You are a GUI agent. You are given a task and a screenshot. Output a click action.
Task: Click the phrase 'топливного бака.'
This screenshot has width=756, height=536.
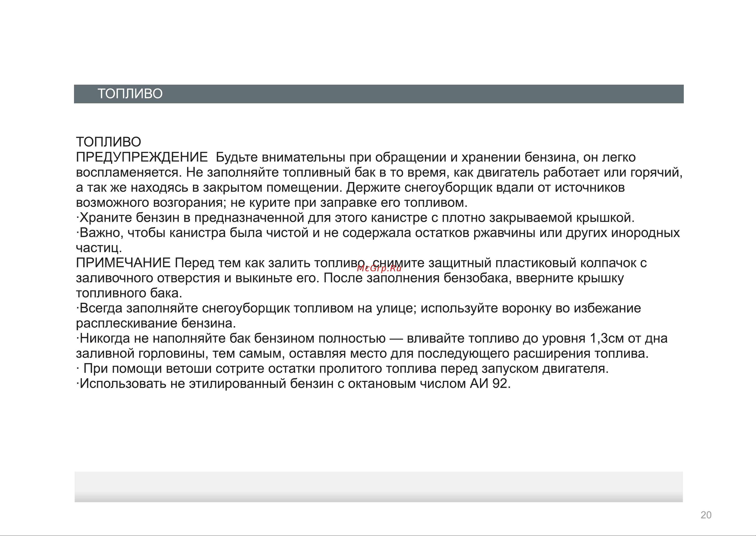pyautogui.click(x=129, y=293)
